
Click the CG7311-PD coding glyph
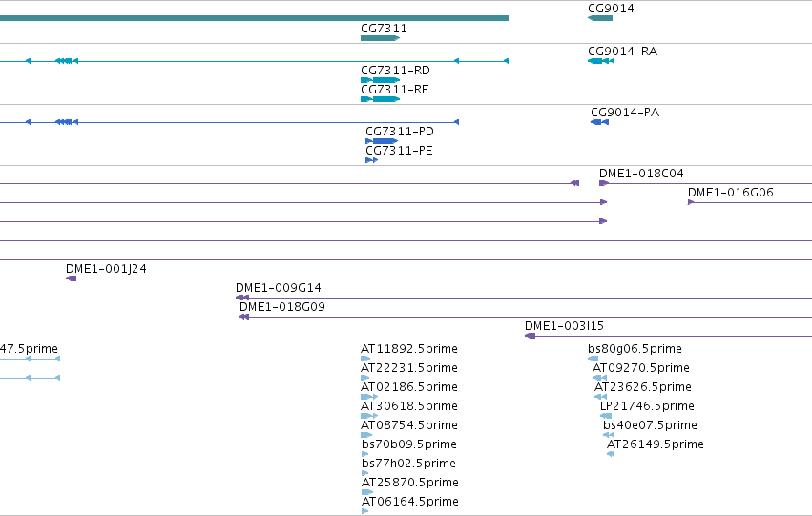point(382,141)
